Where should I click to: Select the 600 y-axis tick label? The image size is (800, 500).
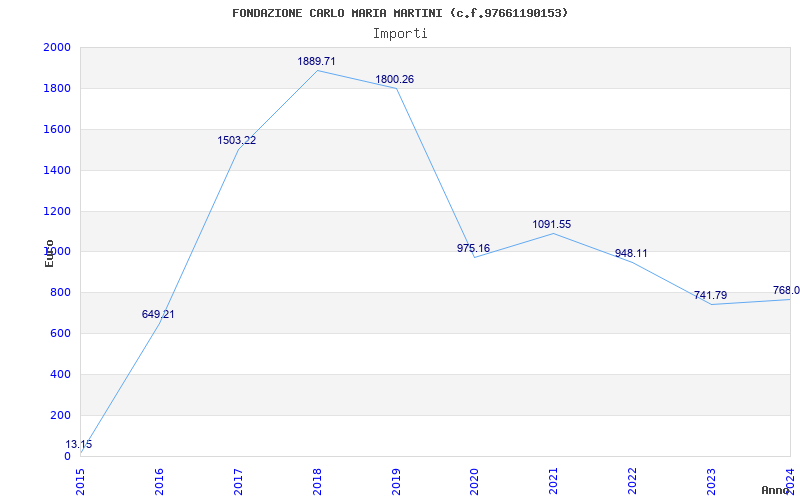[x=60, y=334]
